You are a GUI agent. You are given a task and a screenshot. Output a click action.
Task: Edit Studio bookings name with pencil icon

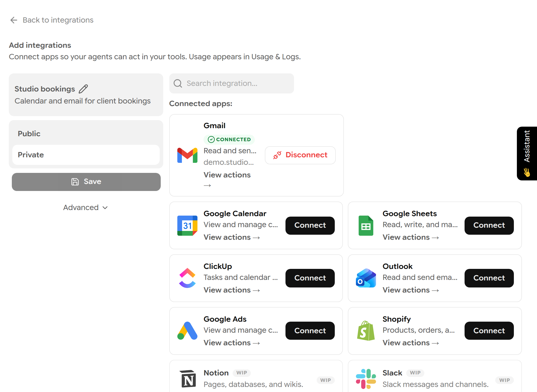[83, 89]
